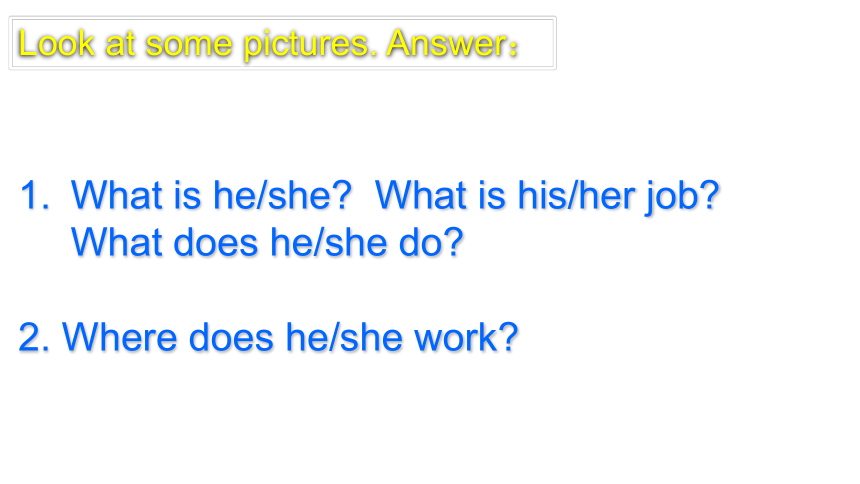Click the word "Where" in question two
Image resolution: width=860 pixels, height=484 pixels.
(120, 337)
